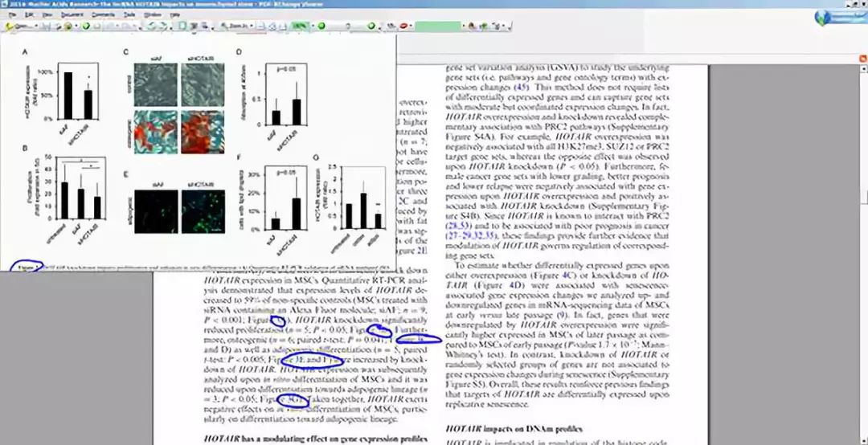Select the single page layout icon

point(183,26)
